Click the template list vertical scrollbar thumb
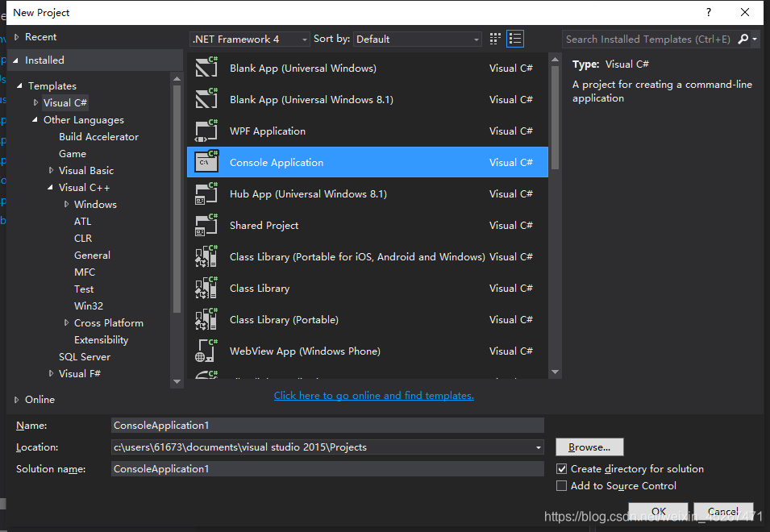The height and width of the screenshot is (532, 770). pos(555,118)
